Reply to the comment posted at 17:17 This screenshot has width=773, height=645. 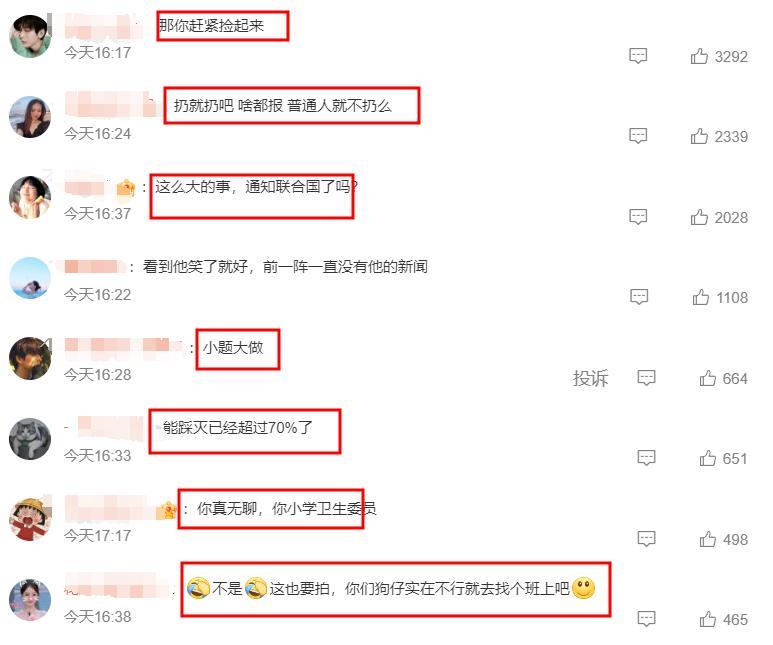646,538
